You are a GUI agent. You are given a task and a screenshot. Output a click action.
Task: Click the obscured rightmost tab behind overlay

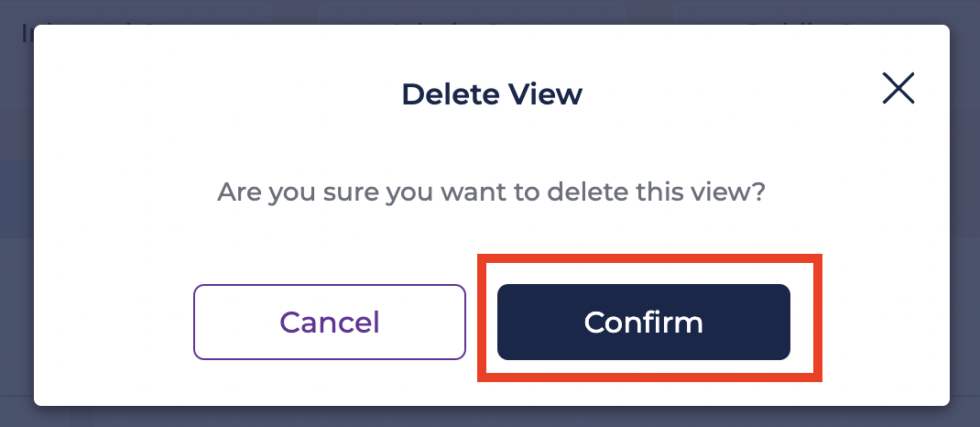[x=827, y=13]
